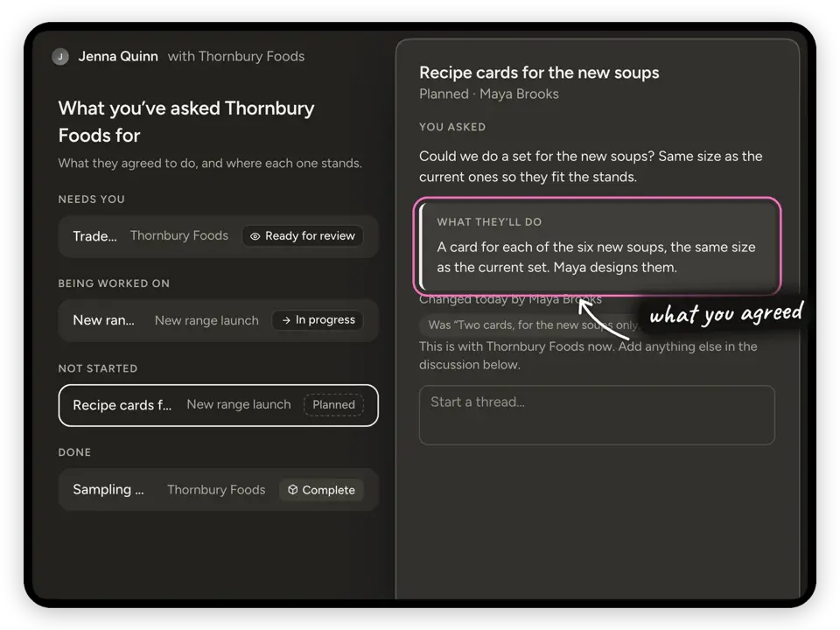The image size is (840, 630).
Task: Open the "Trade..." request title
Action: pyautogui.click(x=94, y=236)
